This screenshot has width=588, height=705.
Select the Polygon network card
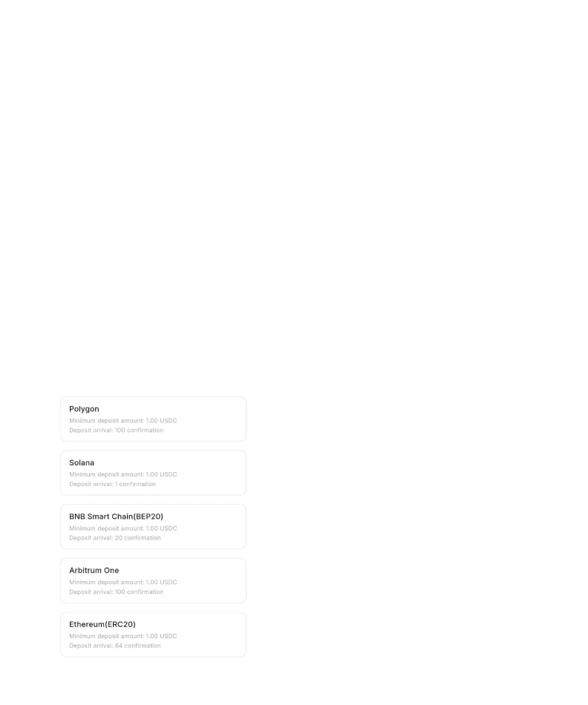pos(153,419)
